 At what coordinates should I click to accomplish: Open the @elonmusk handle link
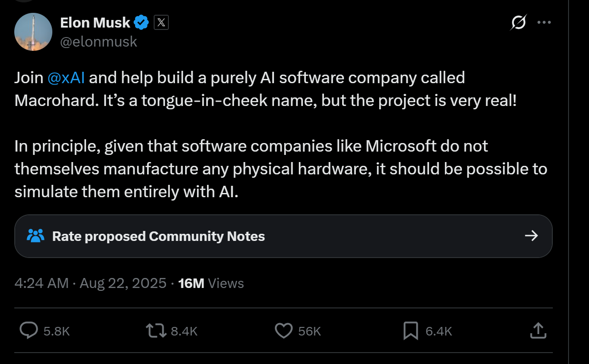click(98, 42)
